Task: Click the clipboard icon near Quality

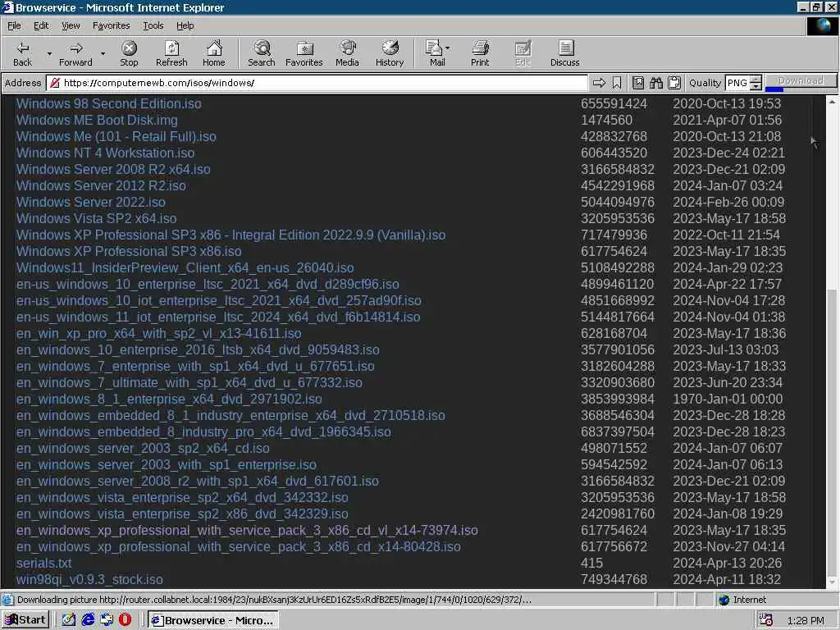Action: [674, 83]
